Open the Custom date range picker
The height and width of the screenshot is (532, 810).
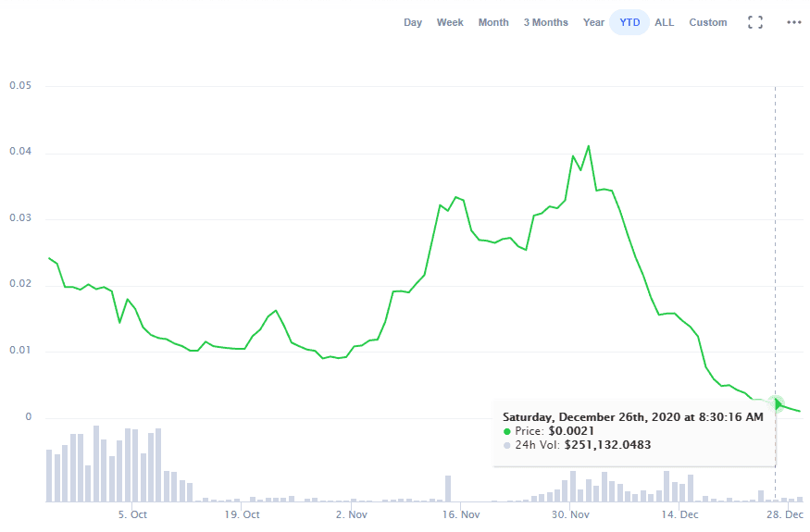[707, 22]
